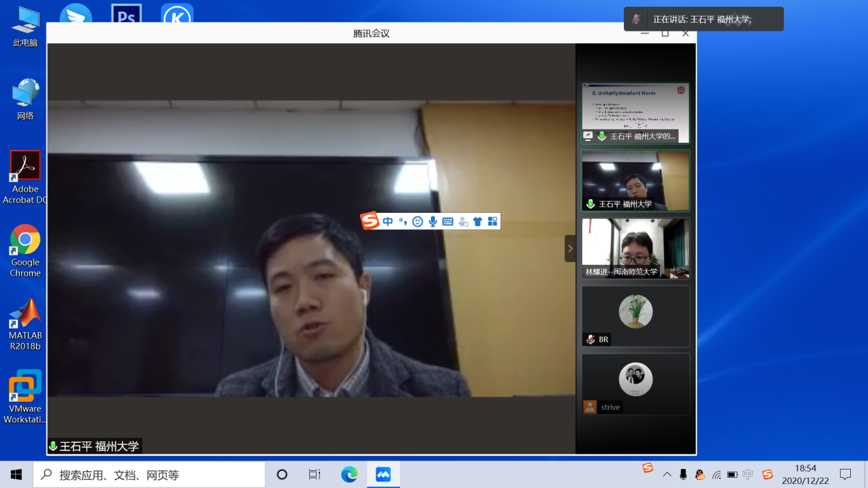Open the Sogou toolbox grid icon
Viewport: 868px width, 488px height.
point(492,221)
